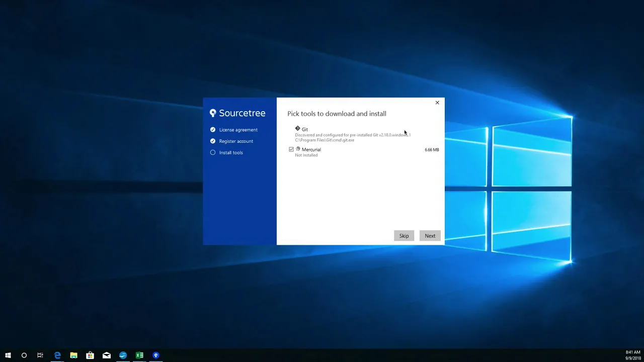The height and width of the screenshot is (362, 644).
Task: Click the Install tools empty circle icon
Action: point(213,152)
